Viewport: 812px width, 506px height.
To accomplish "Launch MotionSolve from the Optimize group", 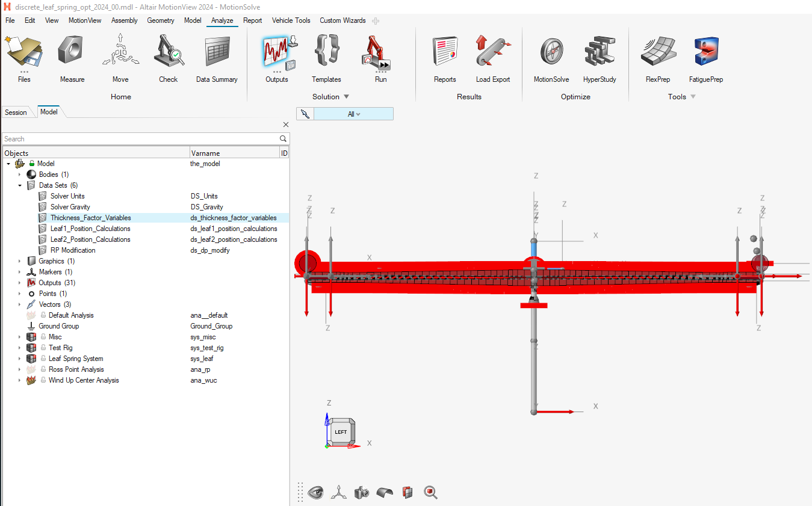I will pyautogui.click(x=551, y=58).
